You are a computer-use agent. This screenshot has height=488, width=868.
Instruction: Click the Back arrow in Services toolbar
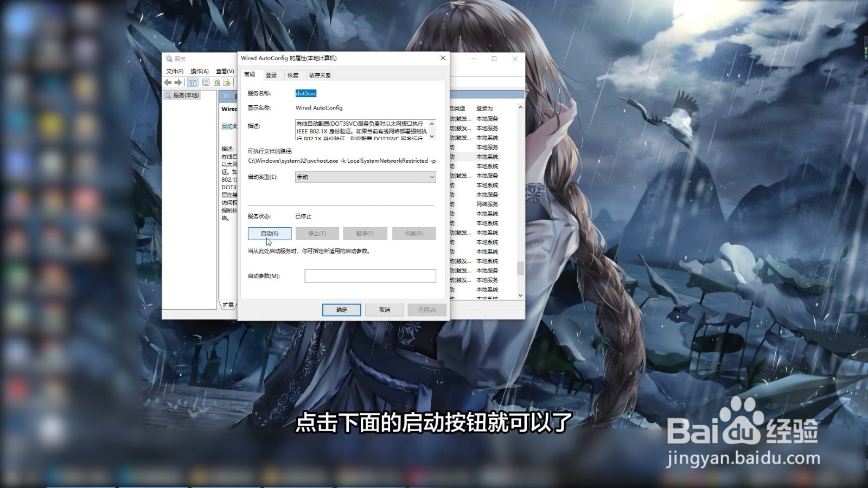(168, 82)
